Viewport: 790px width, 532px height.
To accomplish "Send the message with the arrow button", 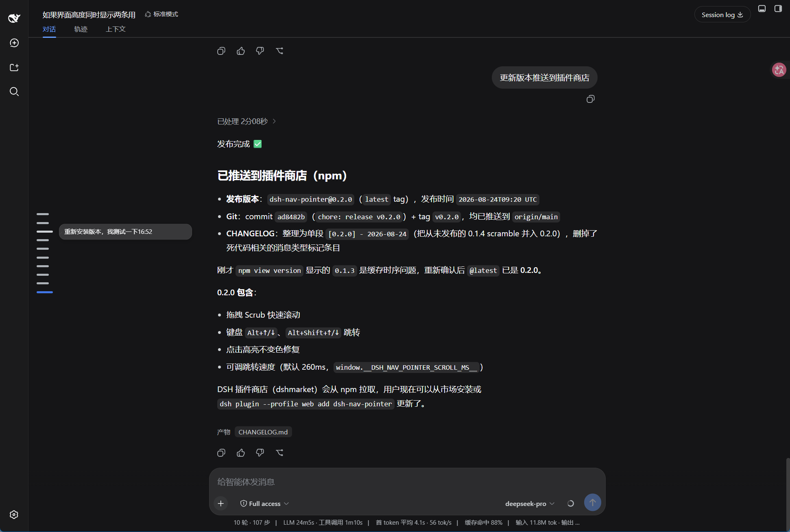I will click(x=593, y=503).
